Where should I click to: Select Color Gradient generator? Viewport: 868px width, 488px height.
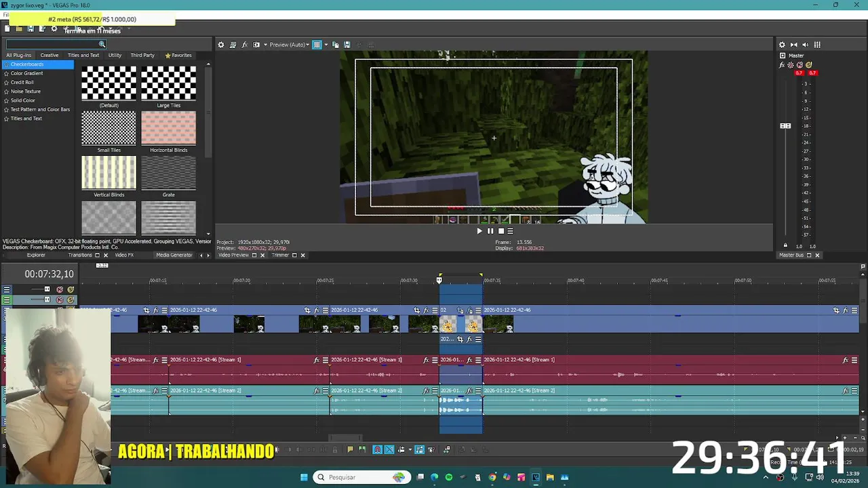[x=26, y=73]
